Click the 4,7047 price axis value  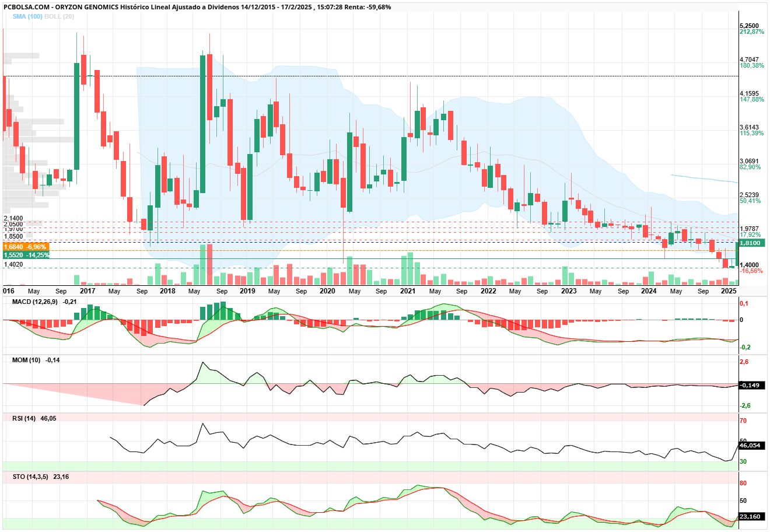749,60
